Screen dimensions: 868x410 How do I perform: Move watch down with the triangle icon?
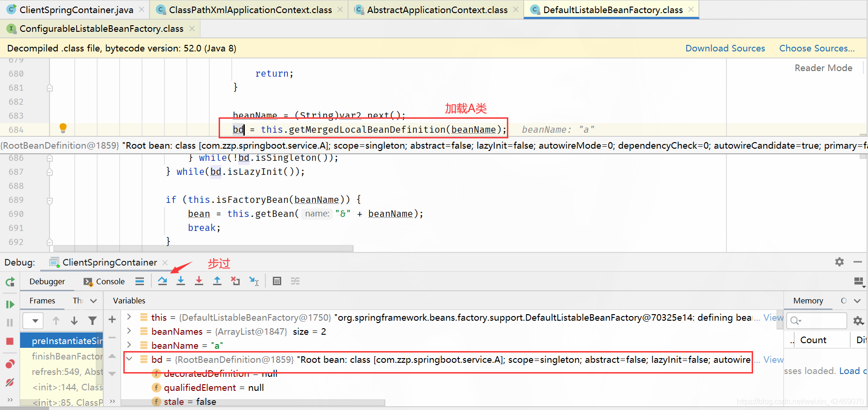pos(112,374)
